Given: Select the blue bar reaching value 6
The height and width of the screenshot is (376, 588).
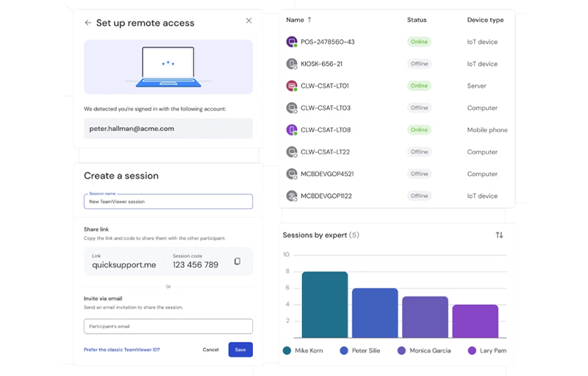Looking at the screenshot, I should (x=375, y=313).
